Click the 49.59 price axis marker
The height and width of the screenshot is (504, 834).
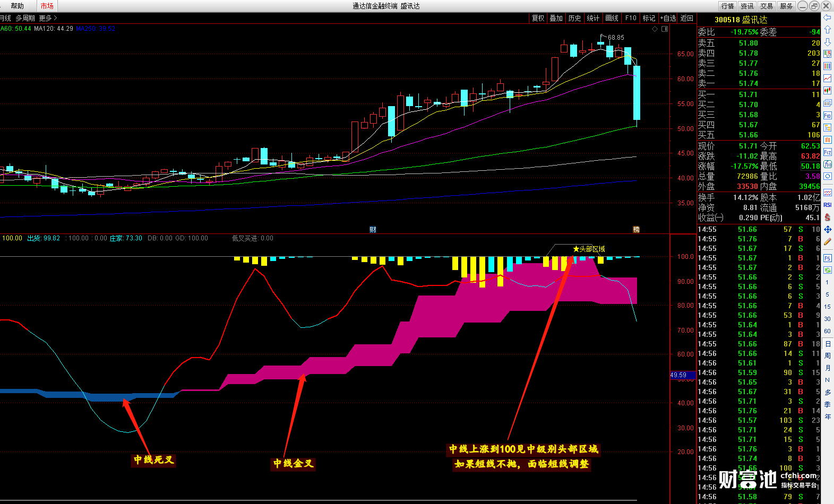coord(683,375)
